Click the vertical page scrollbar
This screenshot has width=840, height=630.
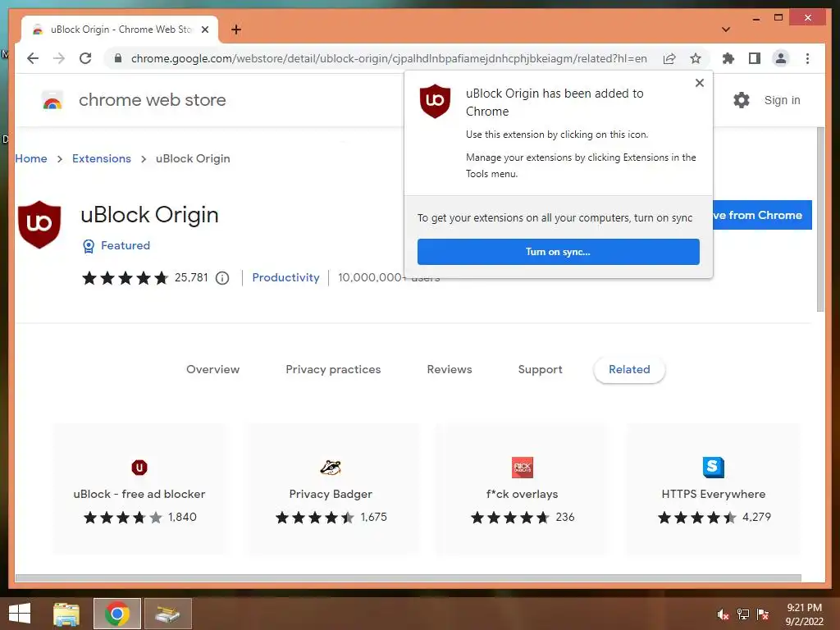click(x=820, y=219)
